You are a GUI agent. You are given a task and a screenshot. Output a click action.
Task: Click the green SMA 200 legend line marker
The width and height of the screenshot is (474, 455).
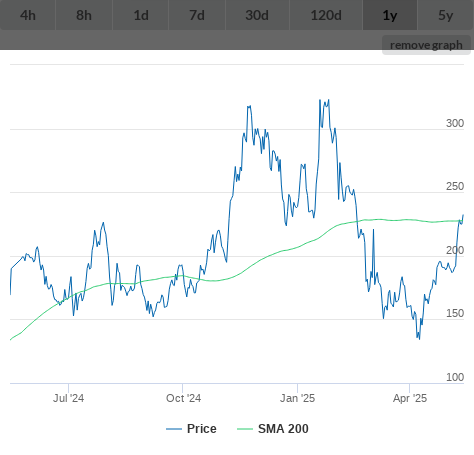[245, 429]
